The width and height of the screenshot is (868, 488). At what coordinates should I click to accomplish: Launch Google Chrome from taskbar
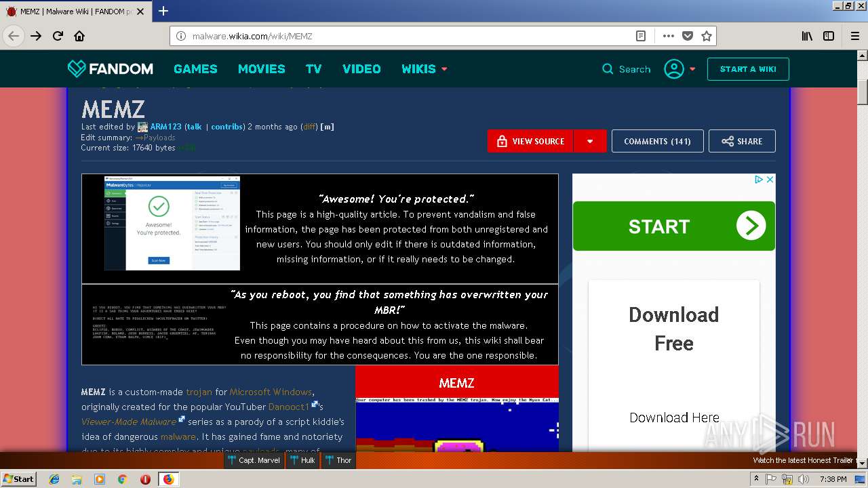coord(122,479)
